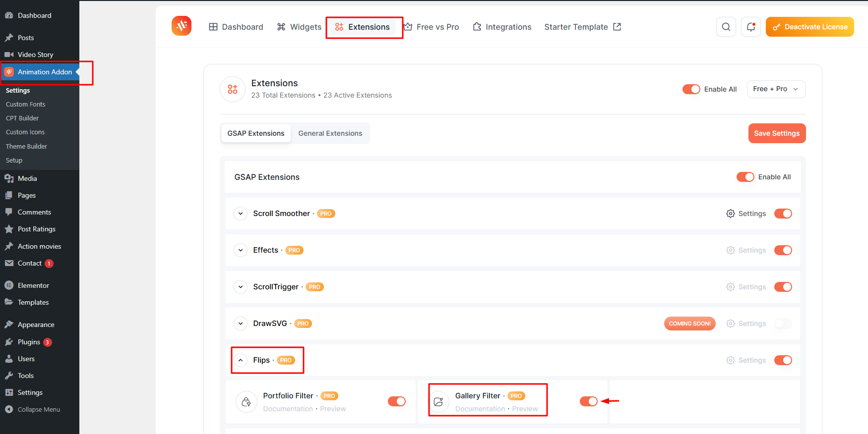Open the search icon button

726,27
